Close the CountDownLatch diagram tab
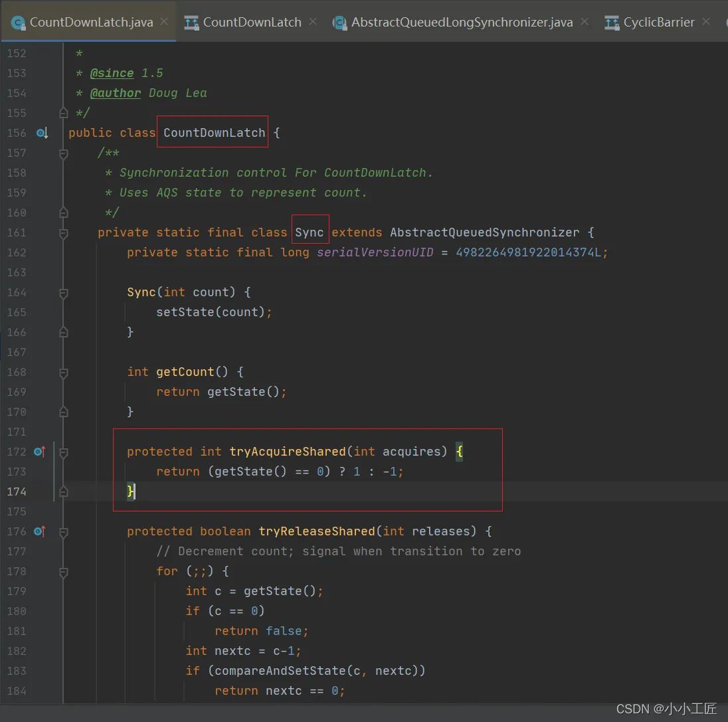Image resolution: width=728 pixels, height=722 pixels. click(x=313, y=22)
